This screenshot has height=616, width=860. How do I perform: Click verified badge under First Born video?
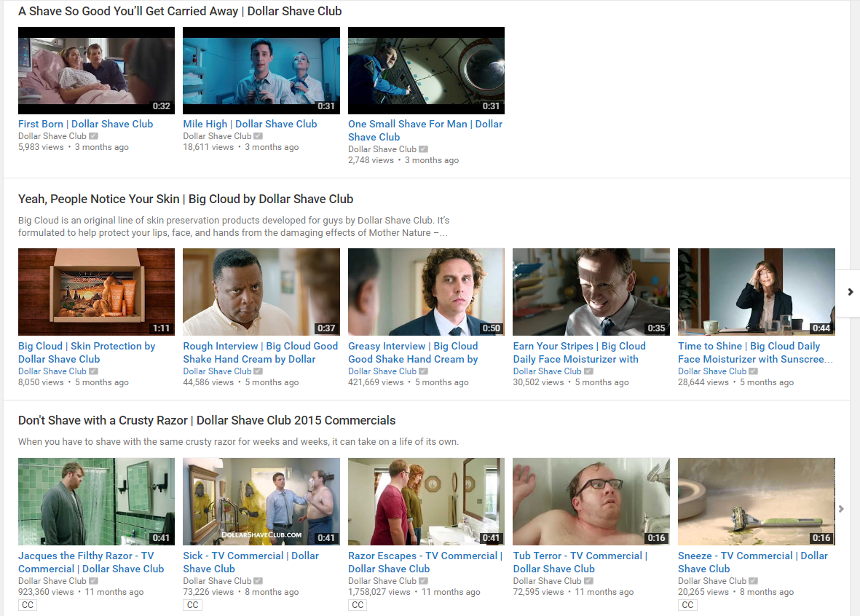[94, 136]
